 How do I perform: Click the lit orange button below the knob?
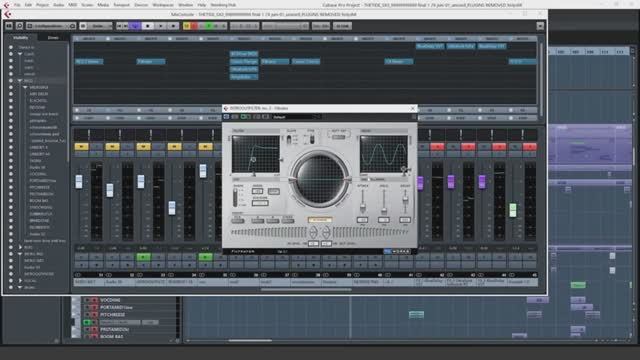pyautogui.click(x=320, y=220)
